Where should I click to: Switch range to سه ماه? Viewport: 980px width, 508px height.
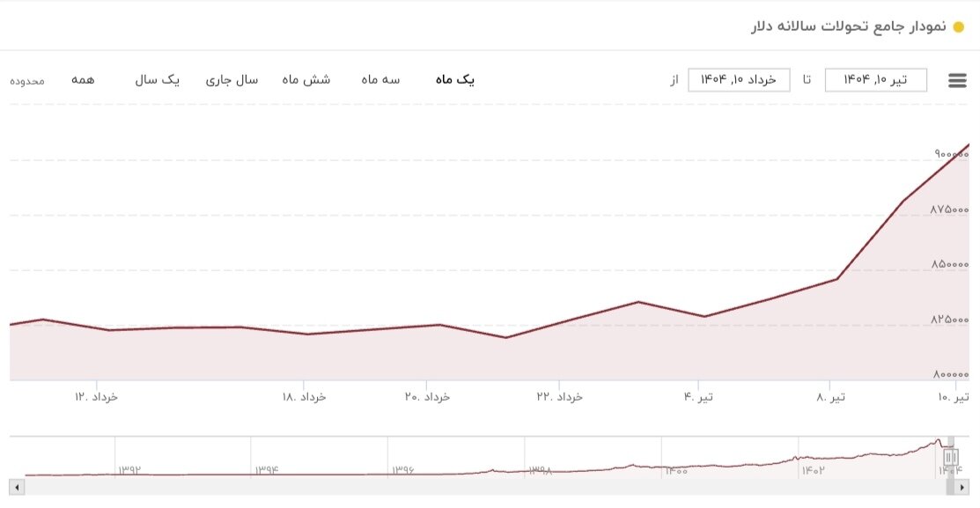[379, 80]
